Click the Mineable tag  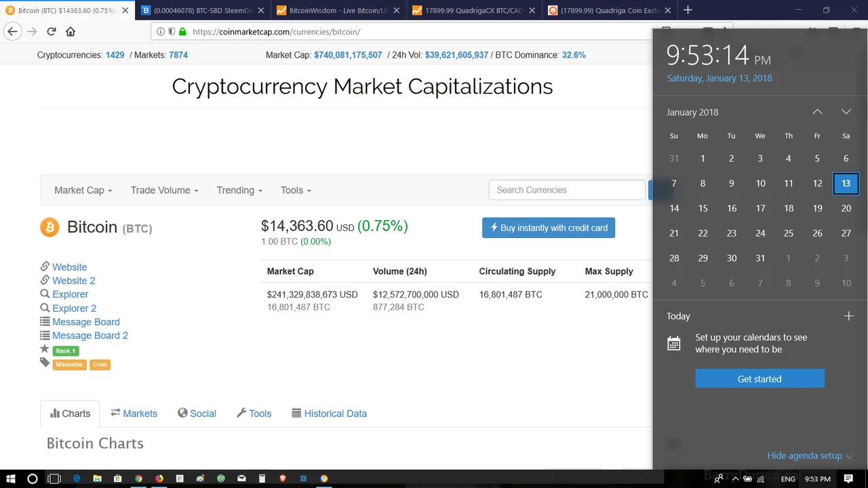click(x=69, y=365)
